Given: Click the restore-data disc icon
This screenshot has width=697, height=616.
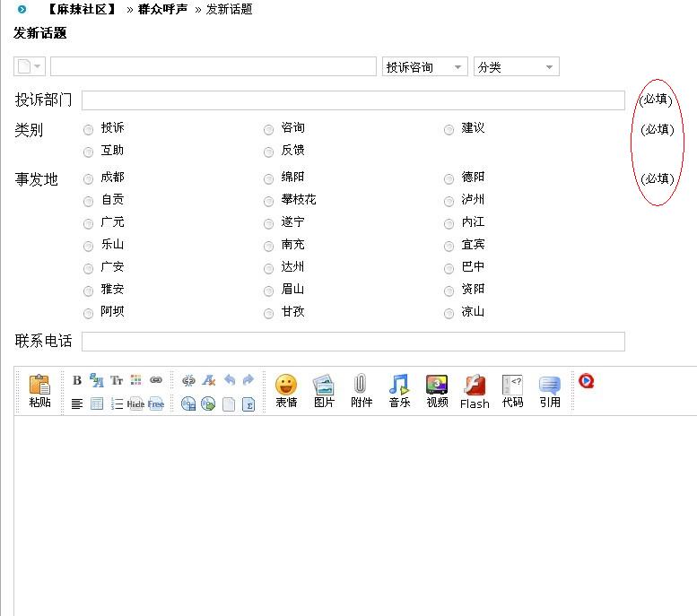Looking at the screenshot, I should click(208, 403).
